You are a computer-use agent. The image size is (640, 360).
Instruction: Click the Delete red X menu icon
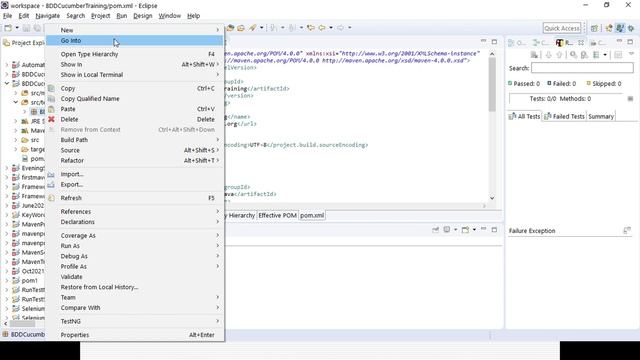click(51, 119)
